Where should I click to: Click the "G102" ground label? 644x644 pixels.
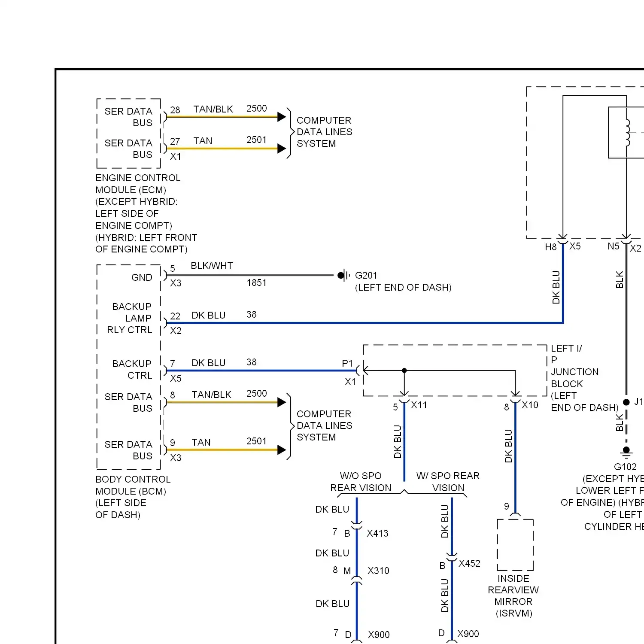coord(625,467)
